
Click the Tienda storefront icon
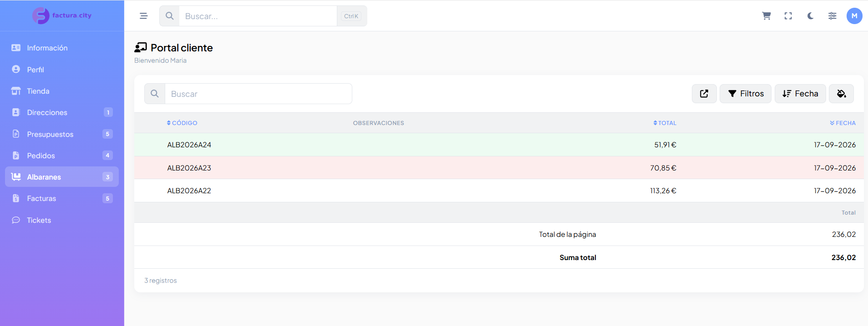(16, 91)
